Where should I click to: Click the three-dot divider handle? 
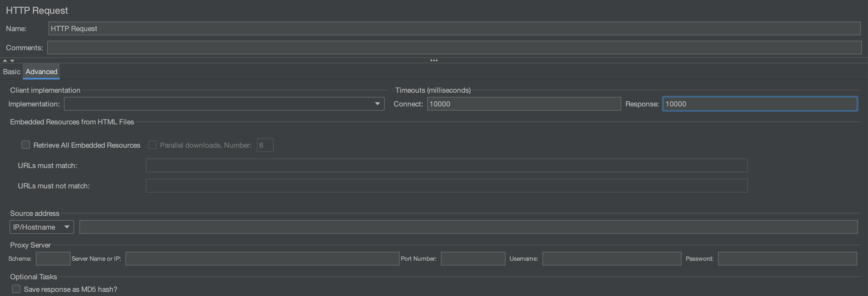tap(434, 61)
